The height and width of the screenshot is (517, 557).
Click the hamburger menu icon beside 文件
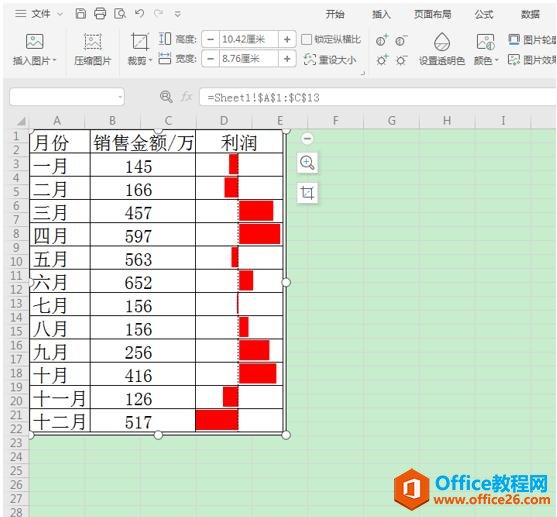(21, 14)
